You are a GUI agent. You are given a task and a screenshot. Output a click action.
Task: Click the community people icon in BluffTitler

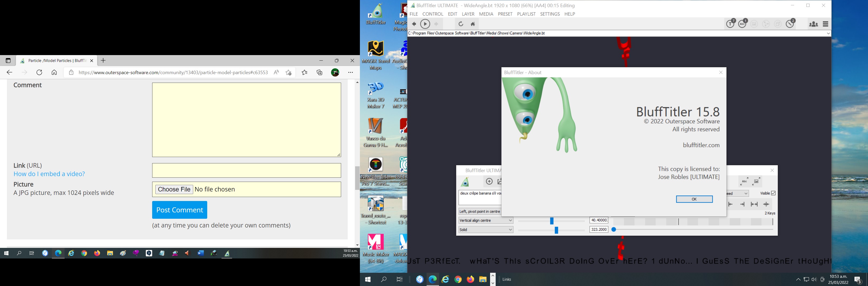(x=813, y=24)
